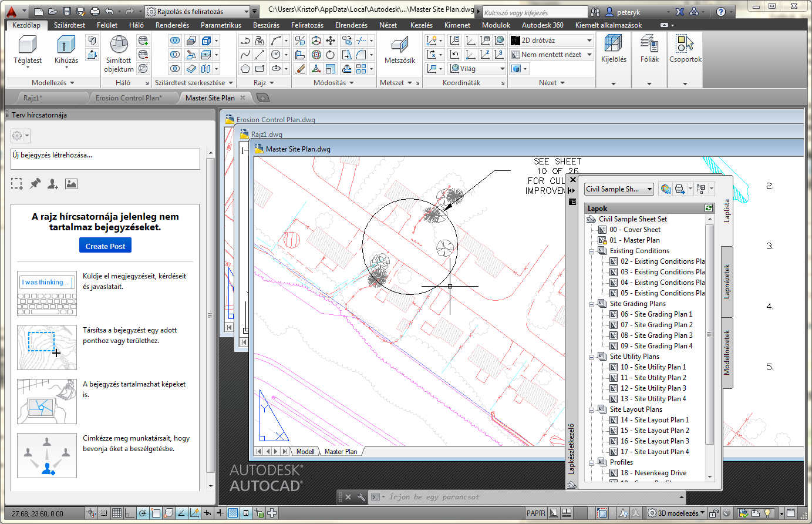Toggle PAPÍR paper space button
This screenshot has height=524, width=812.
535,513
